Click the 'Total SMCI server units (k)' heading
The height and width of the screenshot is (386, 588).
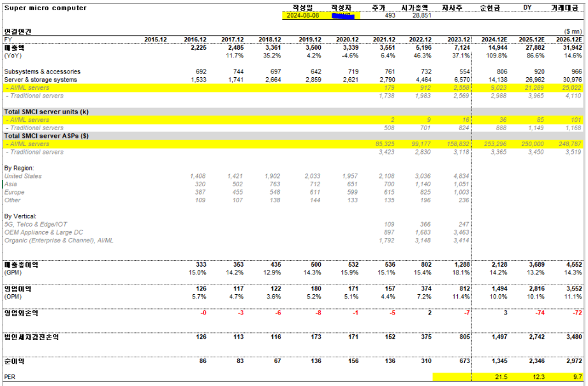click(x=46, y=112)
